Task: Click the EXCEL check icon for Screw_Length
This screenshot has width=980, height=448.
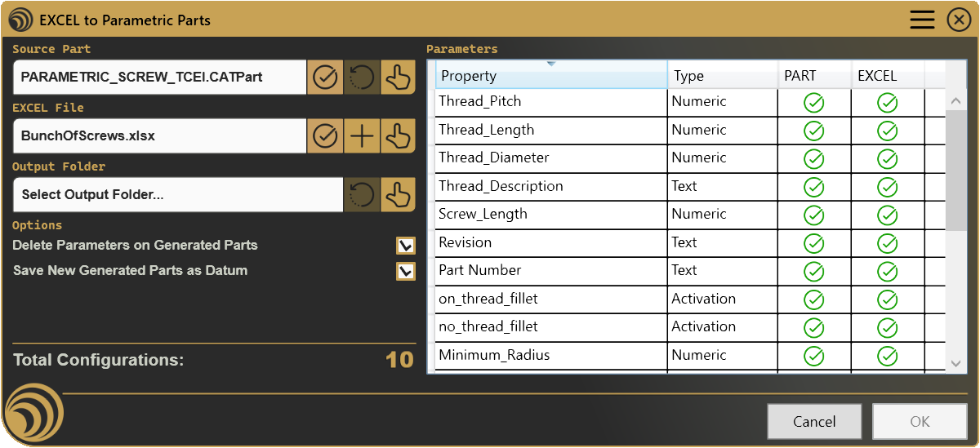Action: pyautogui.click(x=888, y=215)
